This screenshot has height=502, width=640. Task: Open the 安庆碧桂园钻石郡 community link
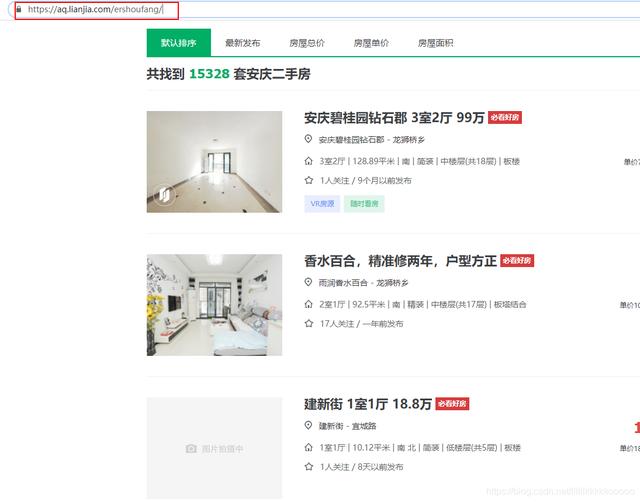tap(351, 140)
